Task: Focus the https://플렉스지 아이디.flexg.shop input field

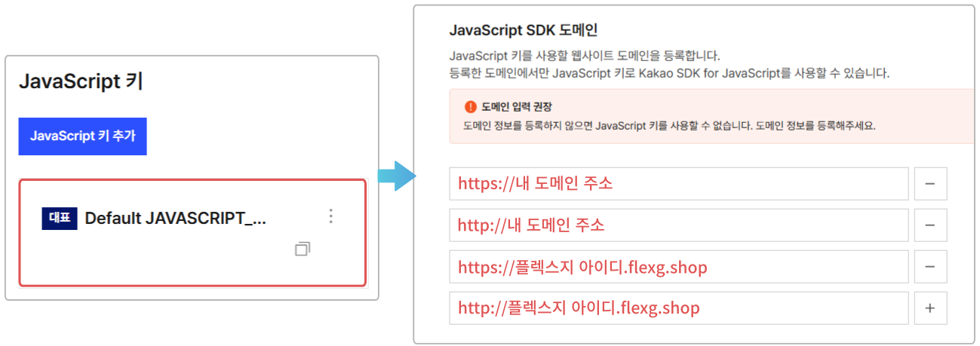Action: tap(679, 267)
